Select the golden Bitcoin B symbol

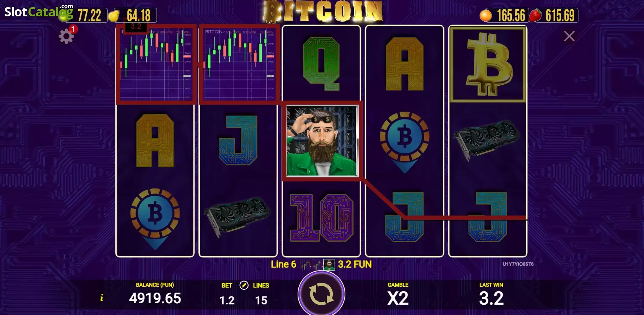(488, 64)
